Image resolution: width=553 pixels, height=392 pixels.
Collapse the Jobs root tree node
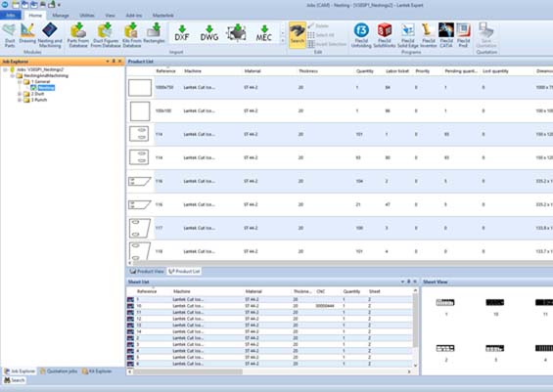tap(5, 69)
